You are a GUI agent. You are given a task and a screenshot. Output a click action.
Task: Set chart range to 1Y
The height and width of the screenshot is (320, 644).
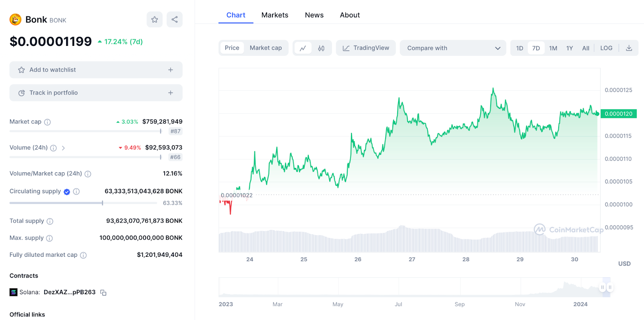point(570,48)
